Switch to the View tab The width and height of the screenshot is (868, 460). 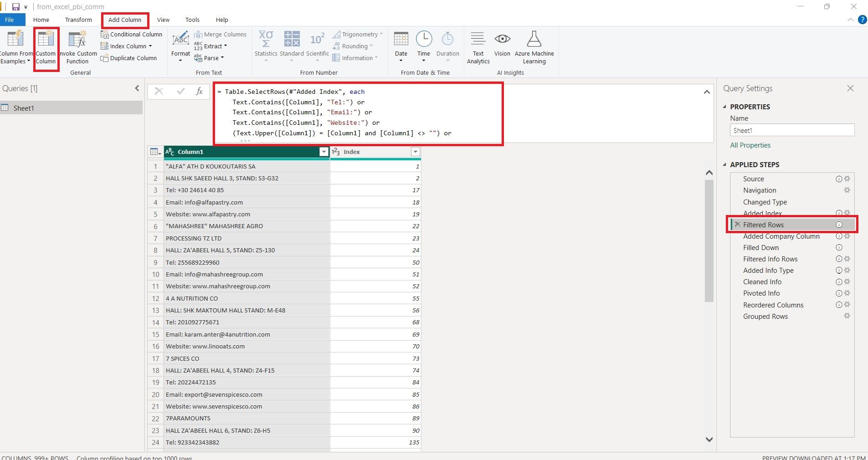(x=163, y=20)
